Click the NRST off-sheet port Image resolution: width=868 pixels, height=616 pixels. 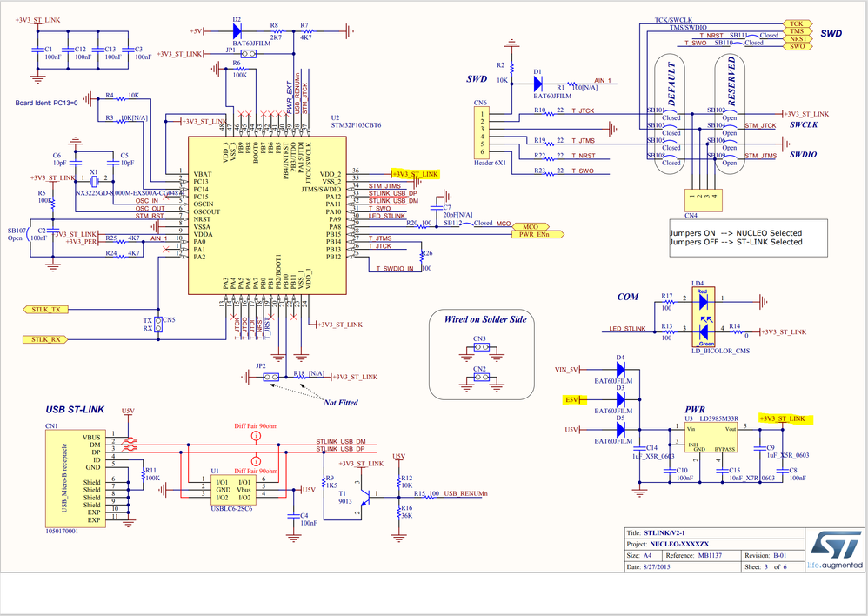[x=798, y=39]
